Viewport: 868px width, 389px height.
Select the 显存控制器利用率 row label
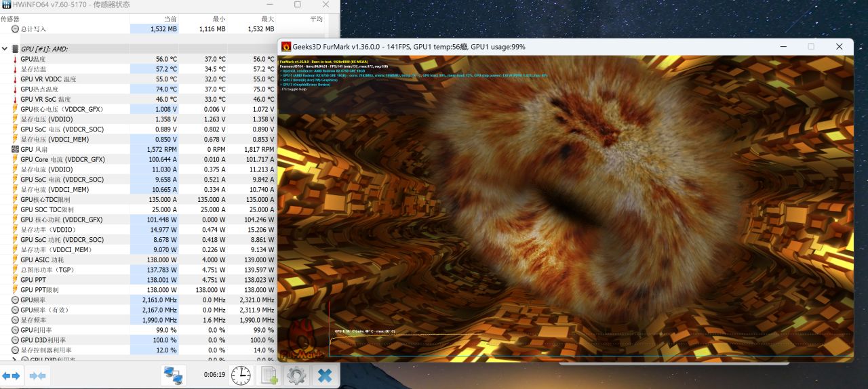45,350
